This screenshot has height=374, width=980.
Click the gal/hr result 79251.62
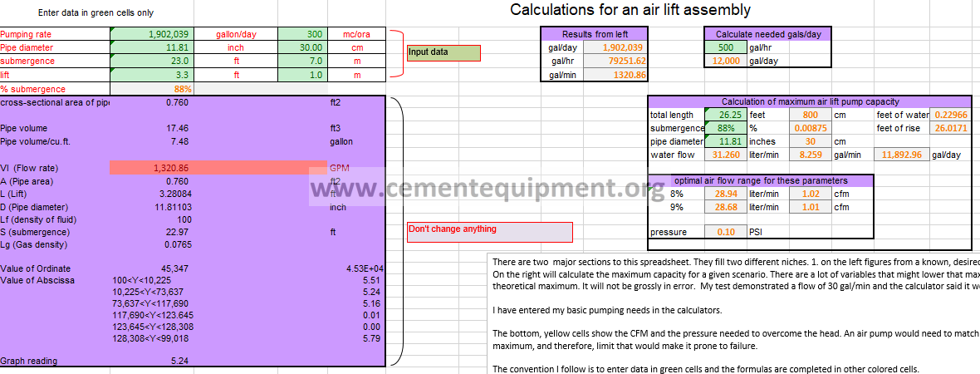(x=615, y=62)
